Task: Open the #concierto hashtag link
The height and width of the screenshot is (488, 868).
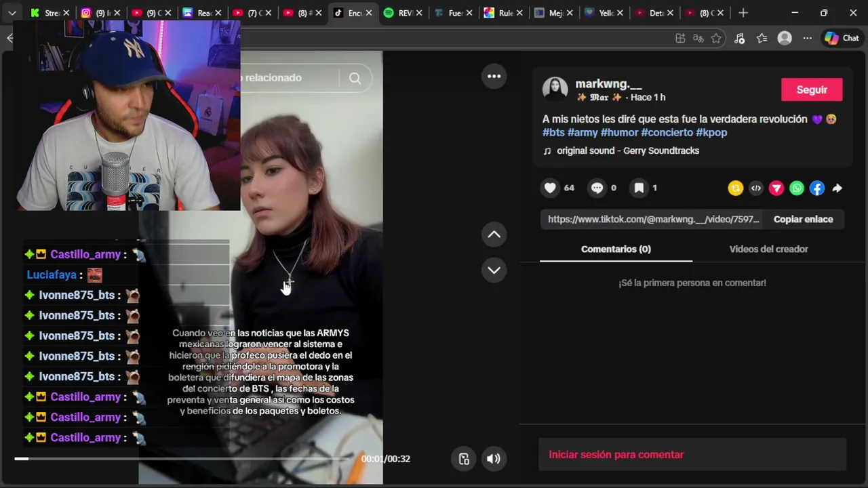Action: 667,132
